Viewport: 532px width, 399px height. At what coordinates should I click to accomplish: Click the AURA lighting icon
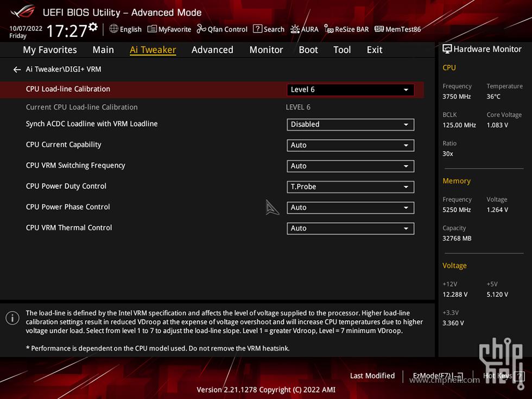point(295,29)
